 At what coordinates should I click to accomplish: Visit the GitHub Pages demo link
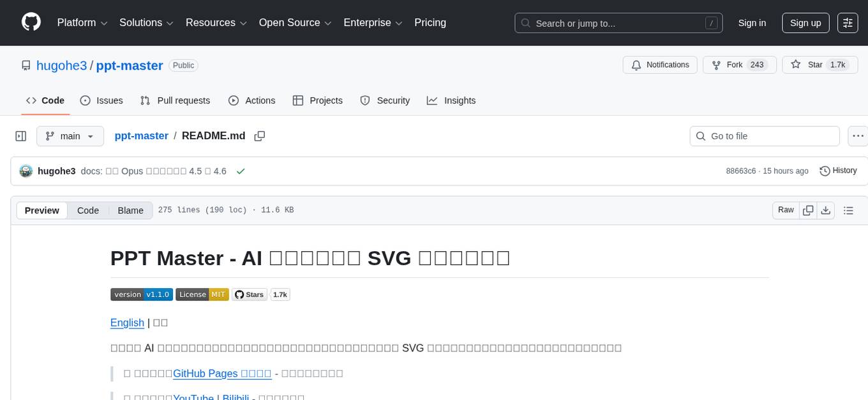coord(222,373)
